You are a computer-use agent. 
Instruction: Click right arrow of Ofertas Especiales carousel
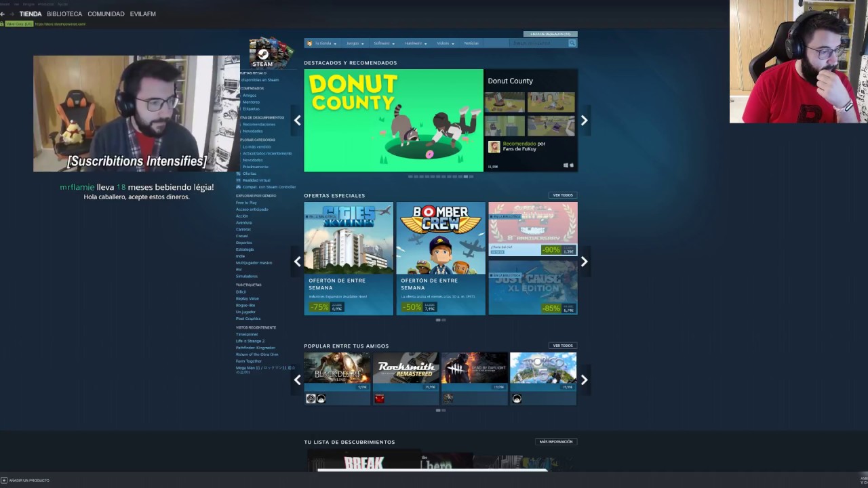[x=584, y=262]
